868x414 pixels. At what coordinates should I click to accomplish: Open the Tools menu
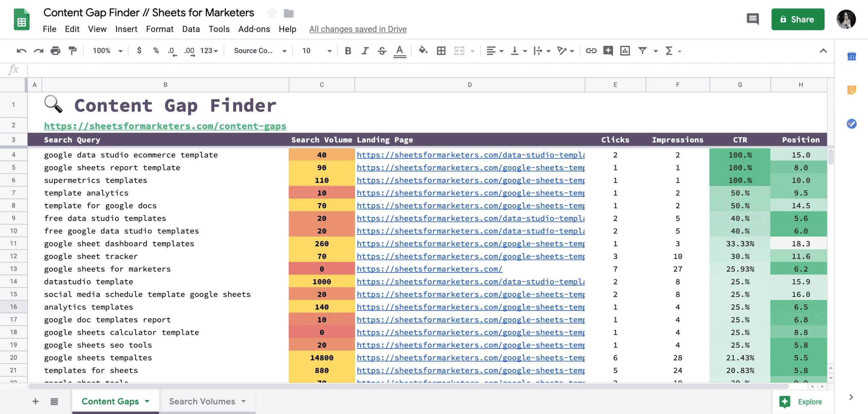click(x=219, y=29)
